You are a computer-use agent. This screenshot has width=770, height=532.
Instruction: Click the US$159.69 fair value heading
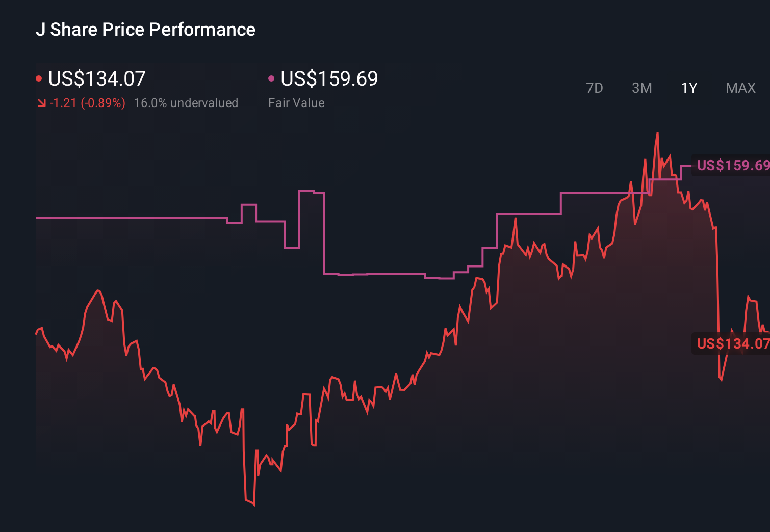click(x=329, y=79)
